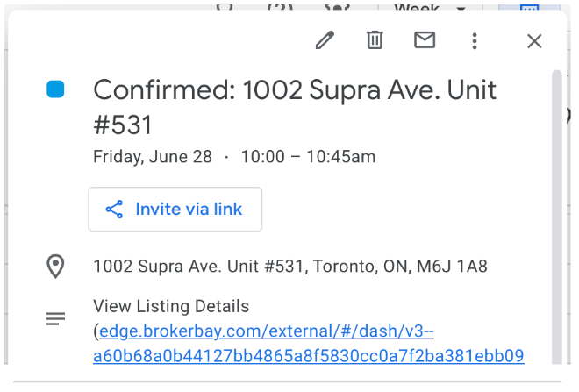The width and height of the screenshot is (579, 392).
Task: Click the partially hidden settings gear icon
Action: (338, 7)
